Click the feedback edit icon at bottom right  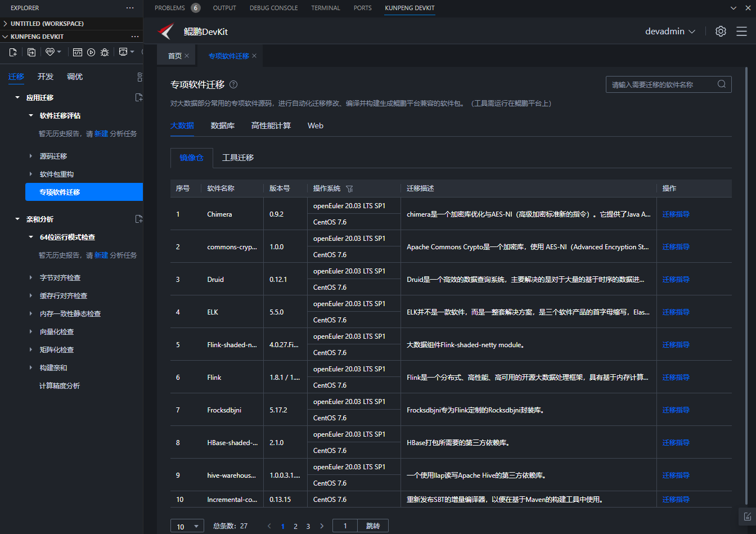pyautogui.click(x=747, y=516)
